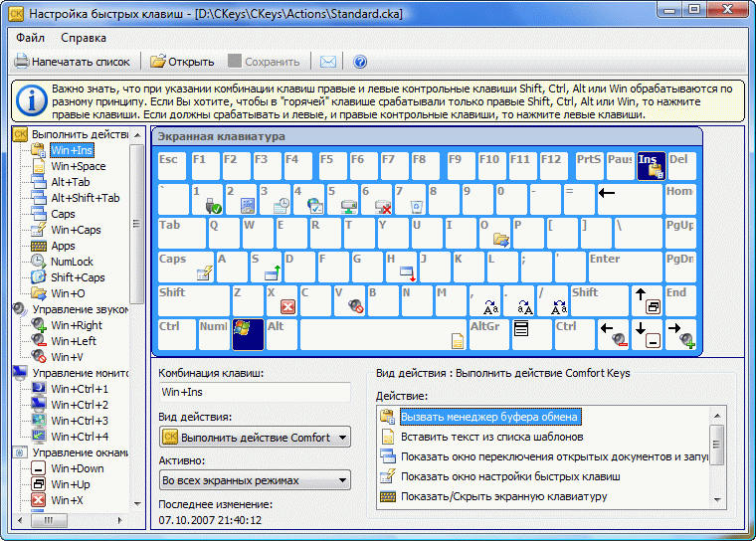Open a file with Открыть button
The height and width of the screenshot is (541, 756).
pos(182,62)
